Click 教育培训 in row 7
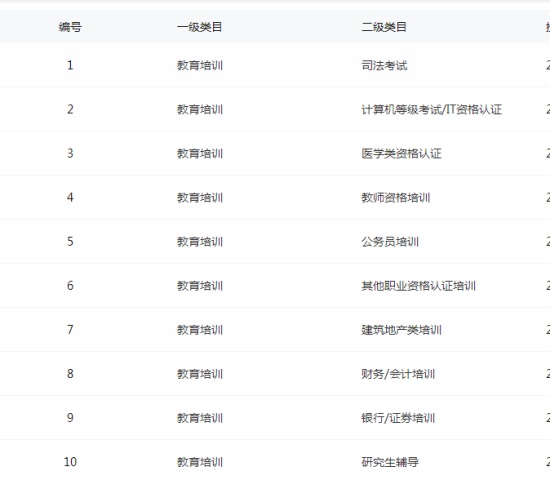Viewport: 550px width, 480px height. point(200,330)
